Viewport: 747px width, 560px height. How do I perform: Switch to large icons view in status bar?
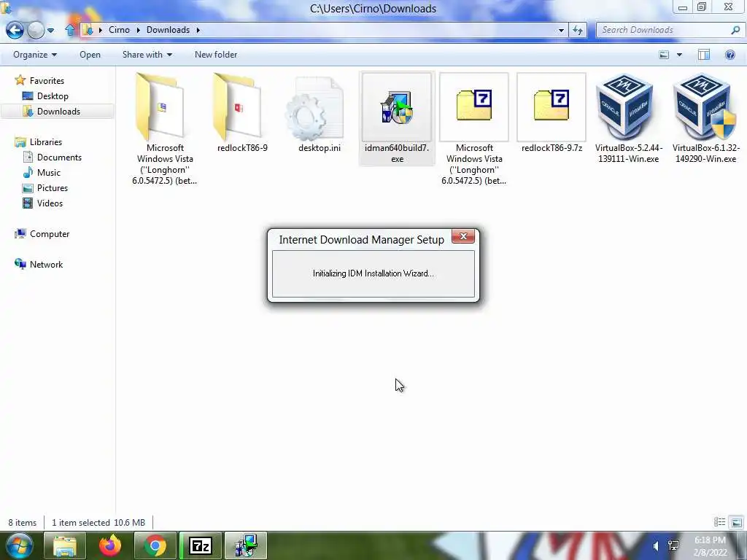[x=737, y=522]
